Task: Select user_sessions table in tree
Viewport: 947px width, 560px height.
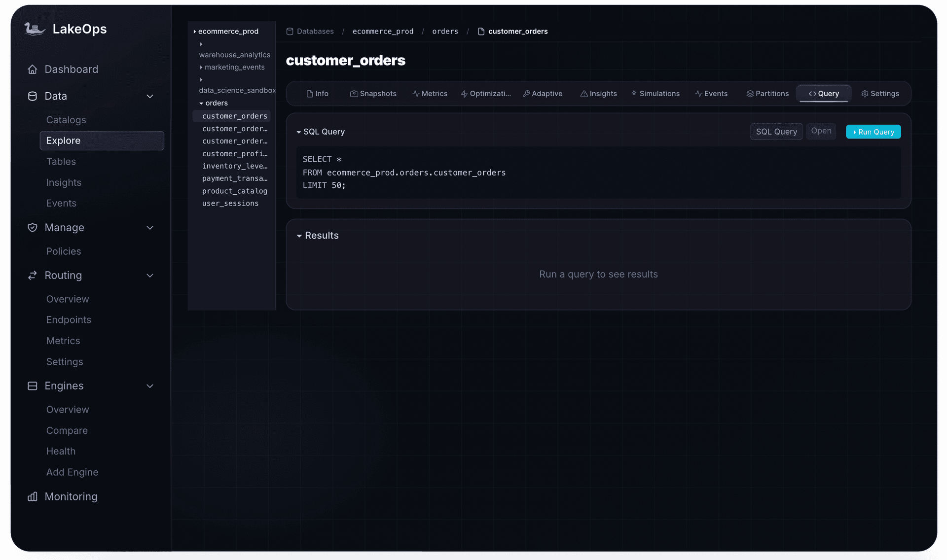Action: [x=230, y=204]
